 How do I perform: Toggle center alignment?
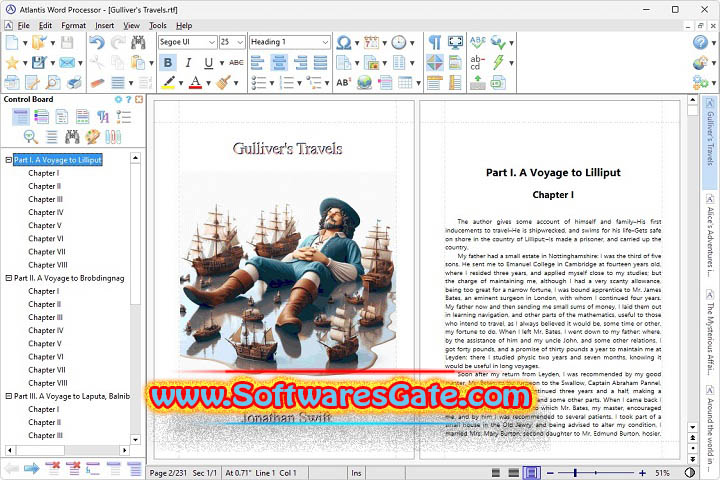coord(279,62)
